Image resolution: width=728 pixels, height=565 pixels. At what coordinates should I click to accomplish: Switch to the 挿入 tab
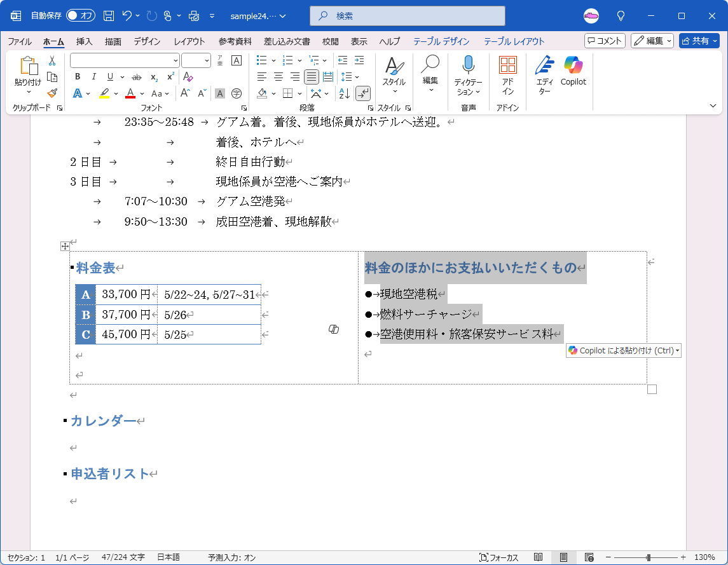85,41
